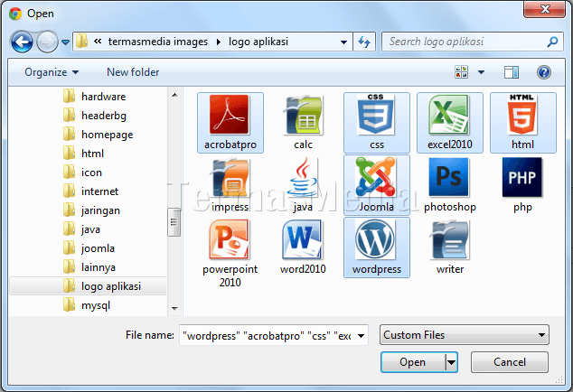This screenshot has width=573, height=392.
Task: Open the jaringan folder in tree
Action: coord(91,210)
